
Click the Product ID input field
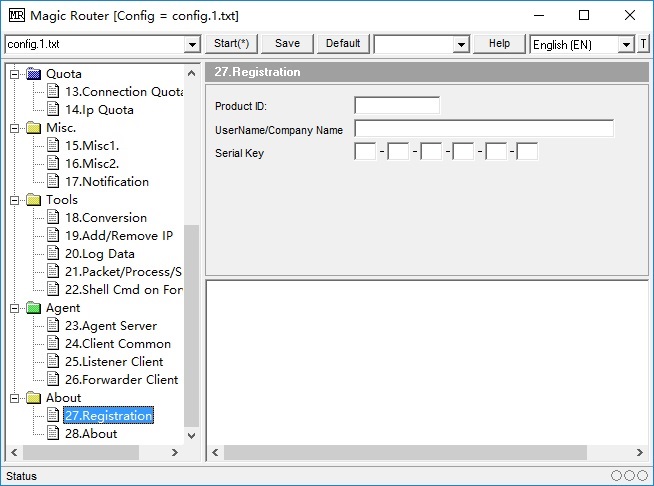tap(397, 106)
